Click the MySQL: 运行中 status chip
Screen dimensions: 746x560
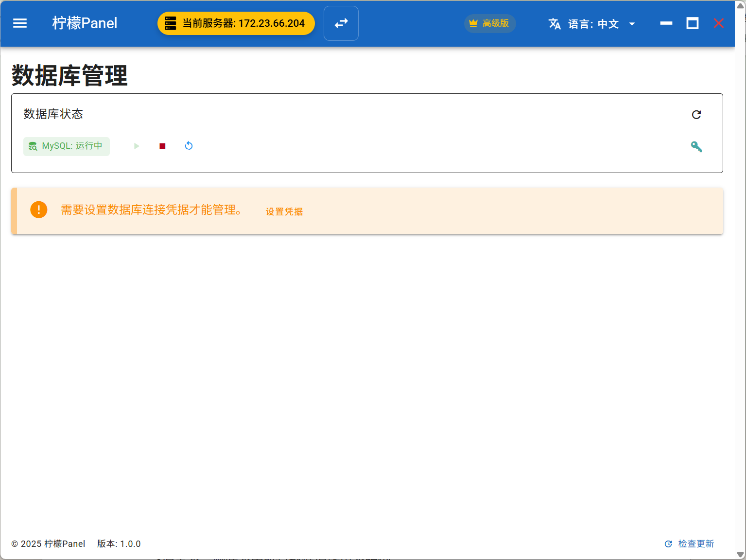click(x=67, y=146)
